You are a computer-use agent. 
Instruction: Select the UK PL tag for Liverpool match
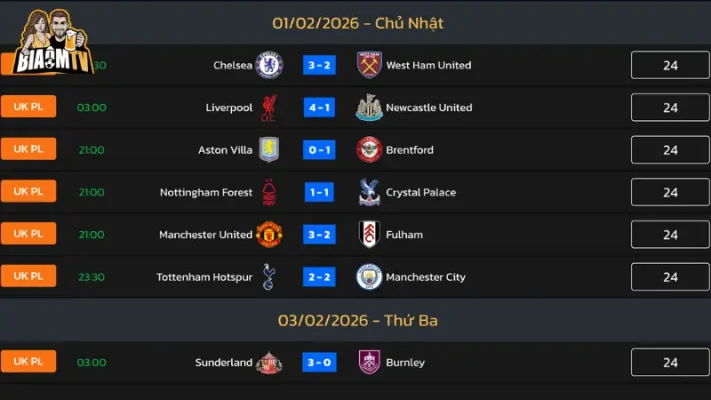[x=28, y=107]
